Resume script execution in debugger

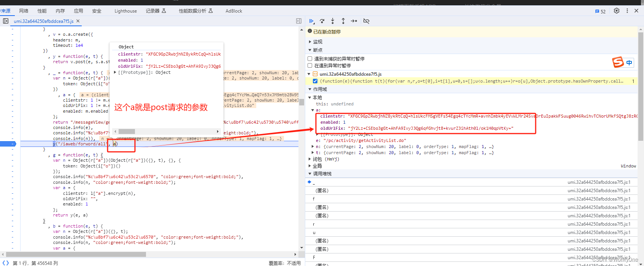click(312, 21)
